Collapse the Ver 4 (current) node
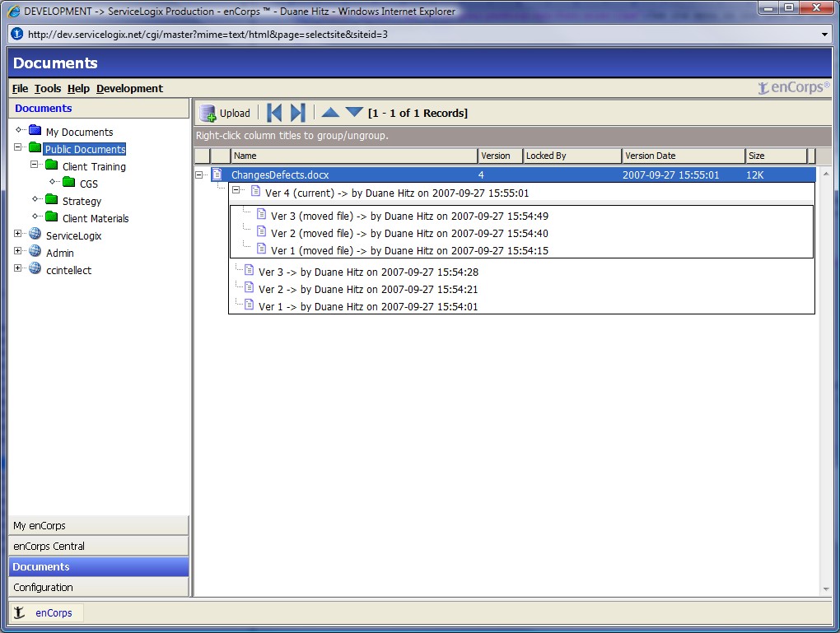Screen dimensions: 840x633 point(236,190)
